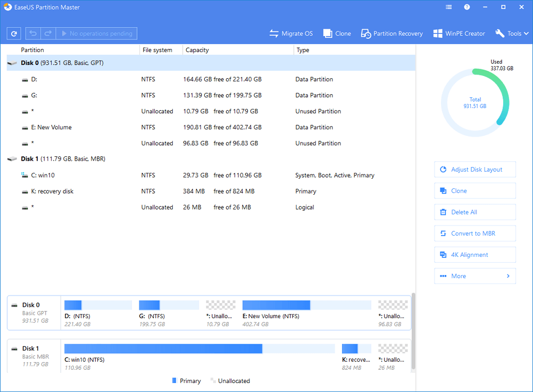Click the Primary legend color swatch

pos(174,380)
